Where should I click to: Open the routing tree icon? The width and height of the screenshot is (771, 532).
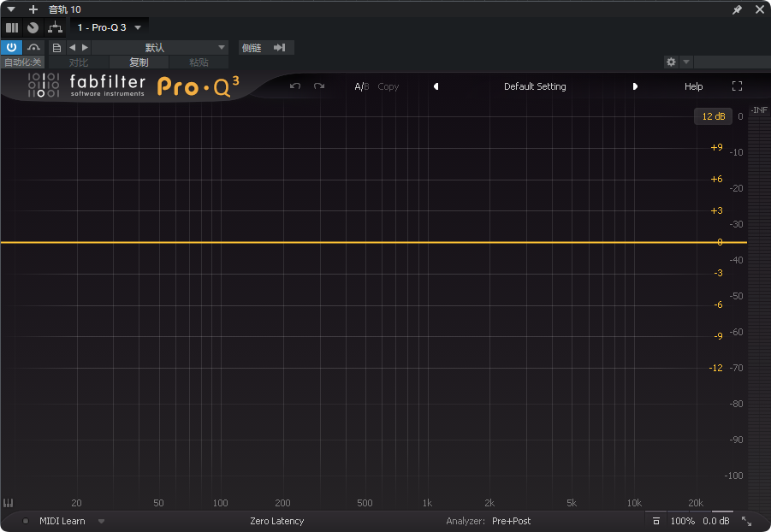click(55, 27)
